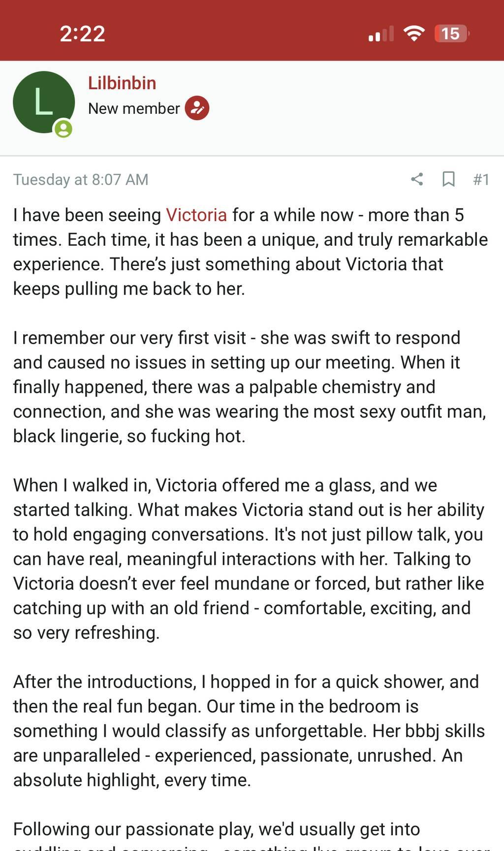Image resolution: width=504 pixels, height=851 pixels.
Task: Click the Tuesday at 8:07 AM timestamp
Action: tap(81, 179)
